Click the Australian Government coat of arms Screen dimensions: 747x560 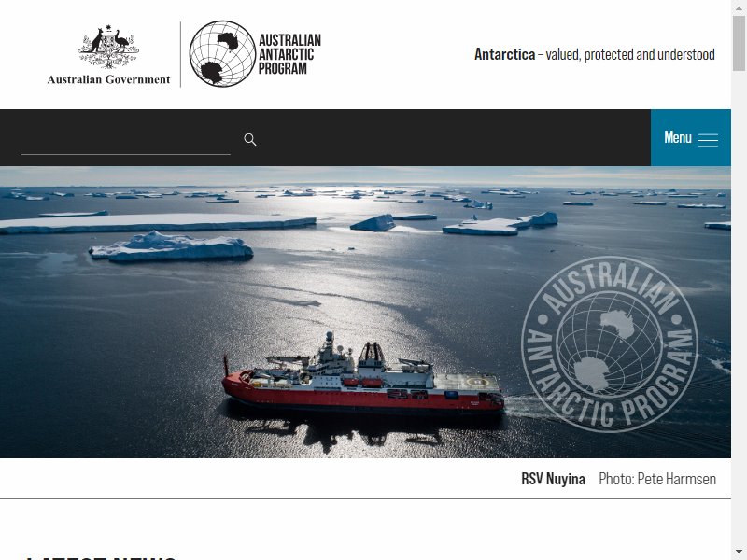[x=108, y=46]
